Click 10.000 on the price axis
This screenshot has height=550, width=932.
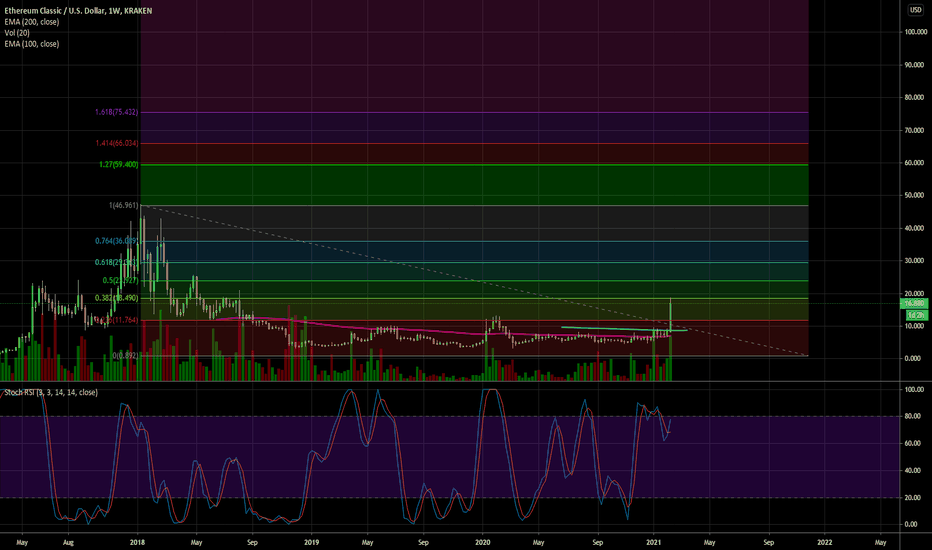[914, 326]
